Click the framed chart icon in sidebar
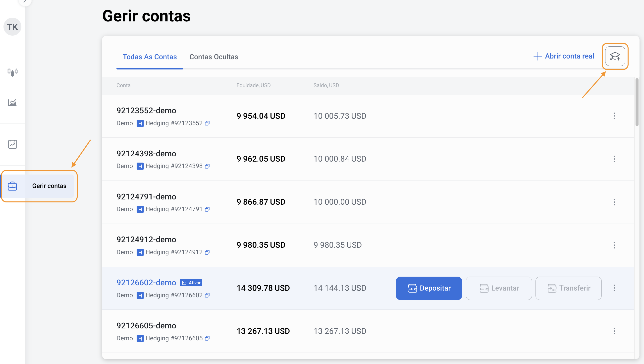Screen dimensions: 644x364 point(12,144)
